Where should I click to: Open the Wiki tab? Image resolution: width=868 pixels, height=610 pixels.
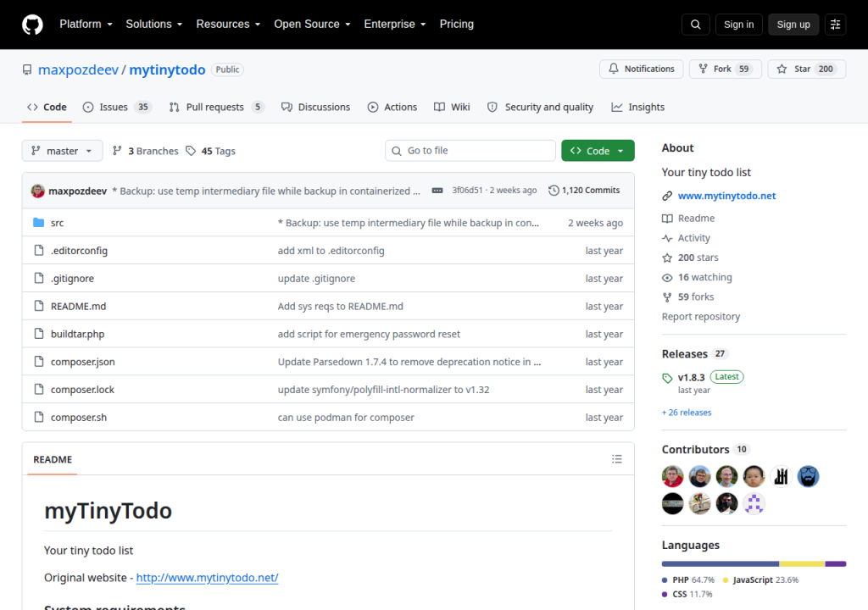[x=452, y=107]
